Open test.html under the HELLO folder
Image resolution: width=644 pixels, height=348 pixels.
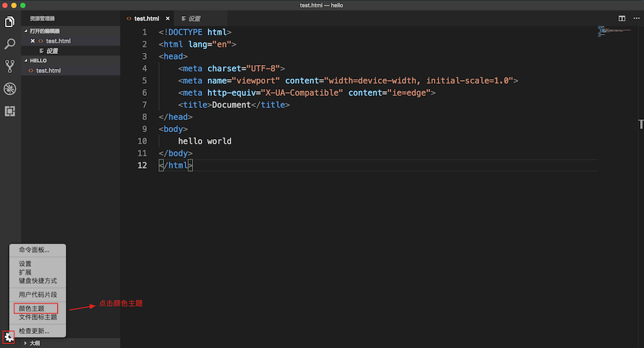[x=48, y=70]
